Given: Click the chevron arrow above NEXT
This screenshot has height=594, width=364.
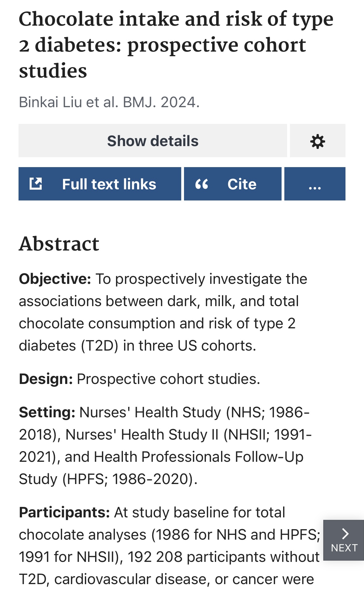Looking at the screenshot, I should pyautogui.click(x=345, y=533).
